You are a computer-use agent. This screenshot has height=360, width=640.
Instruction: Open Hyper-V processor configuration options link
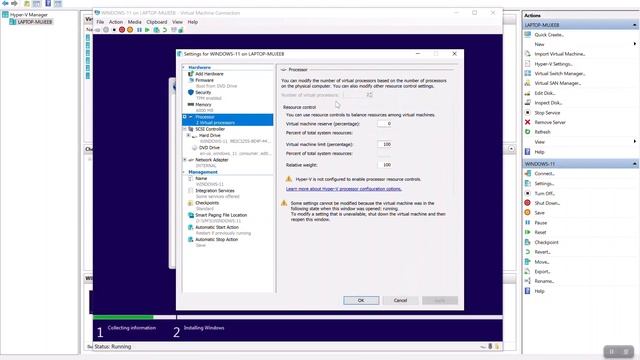344,189
